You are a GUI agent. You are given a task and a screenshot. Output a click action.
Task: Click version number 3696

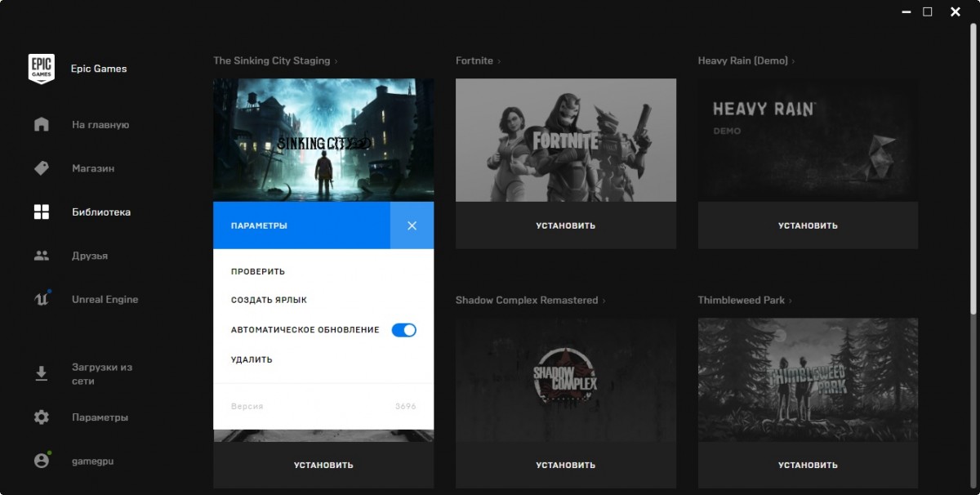(x=406, y=406)
